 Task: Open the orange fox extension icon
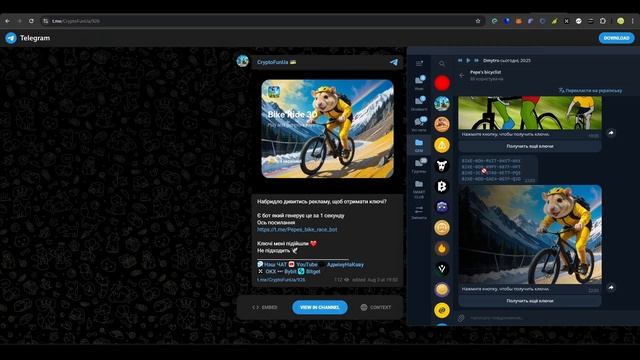[518, 21]
